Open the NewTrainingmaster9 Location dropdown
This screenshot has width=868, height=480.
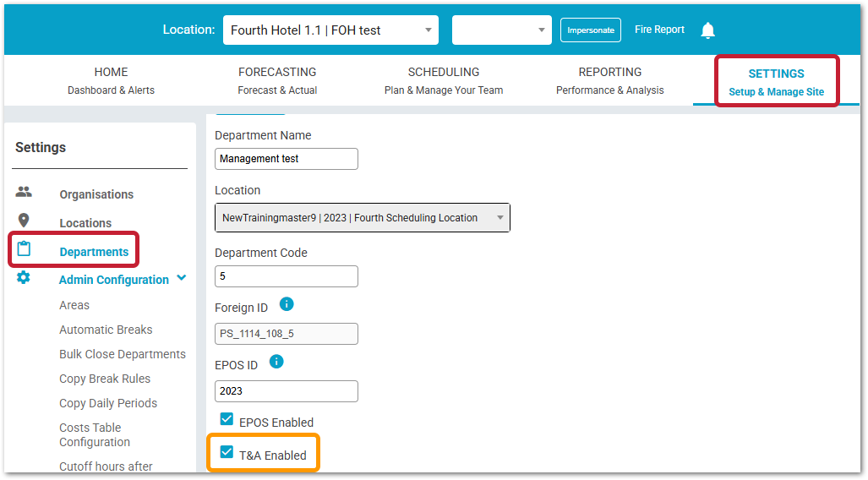[x=362, y=218]
